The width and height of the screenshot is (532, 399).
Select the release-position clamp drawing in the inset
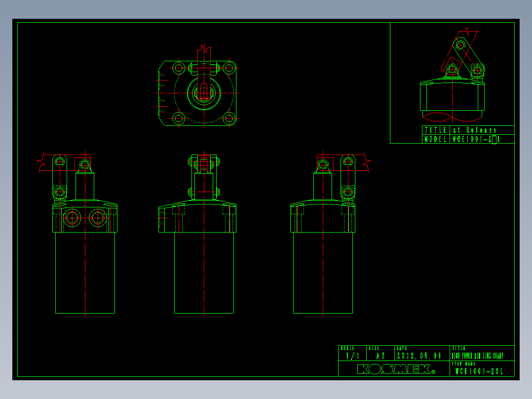pos(453,75)
